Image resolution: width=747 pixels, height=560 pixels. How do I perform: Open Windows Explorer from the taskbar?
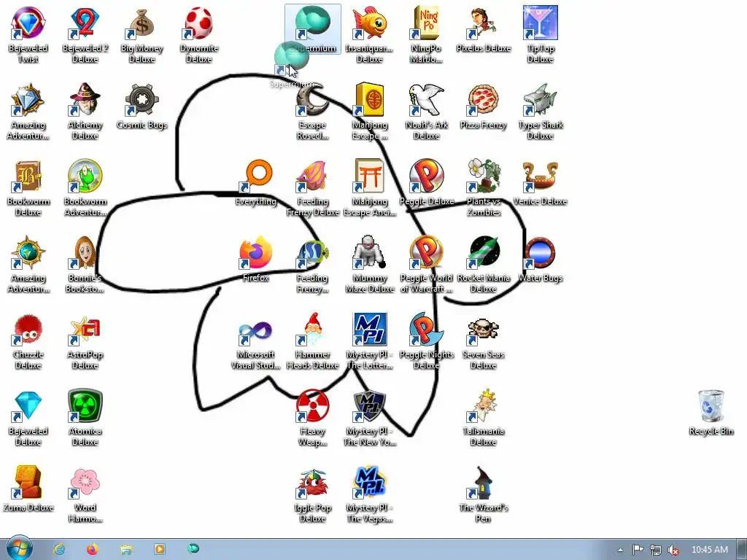(x=126, y=549)
